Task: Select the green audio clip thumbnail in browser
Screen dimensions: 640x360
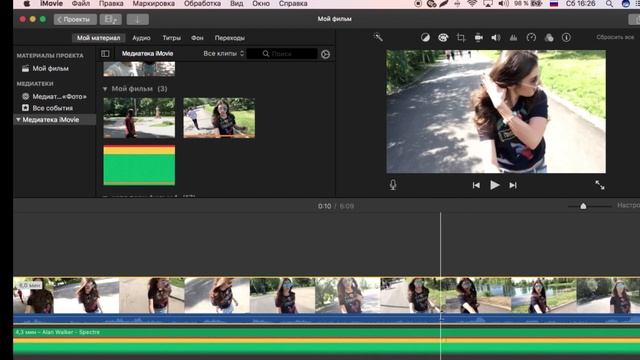Action: 139,165
